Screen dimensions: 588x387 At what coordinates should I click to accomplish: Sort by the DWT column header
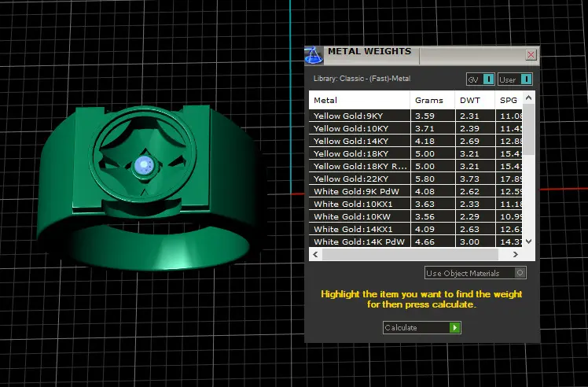click(x=475, y=100)
